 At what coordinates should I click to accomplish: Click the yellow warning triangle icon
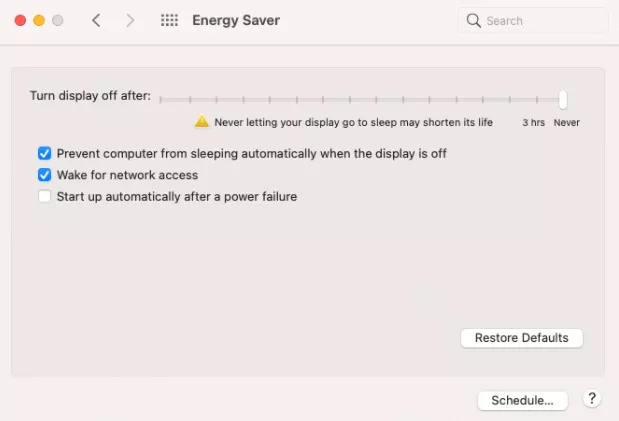point(202,122)
